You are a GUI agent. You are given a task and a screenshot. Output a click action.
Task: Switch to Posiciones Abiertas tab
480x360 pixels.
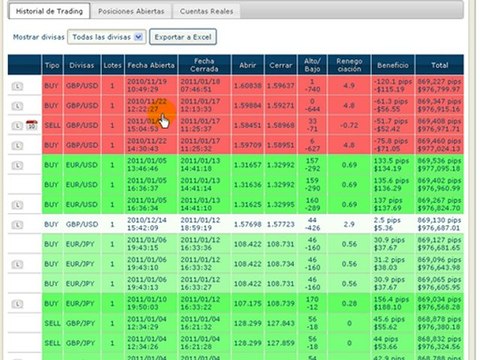click(x=131, y=11)
